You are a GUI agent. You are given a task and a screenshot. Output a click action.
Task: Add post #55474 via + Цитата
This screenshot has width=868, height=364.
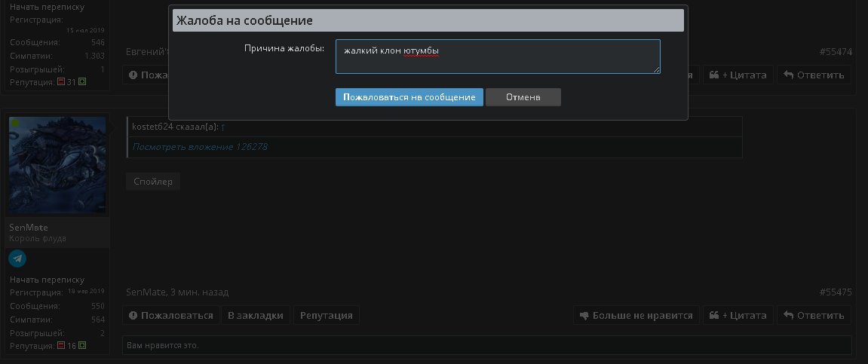click(x=738, y=75)
